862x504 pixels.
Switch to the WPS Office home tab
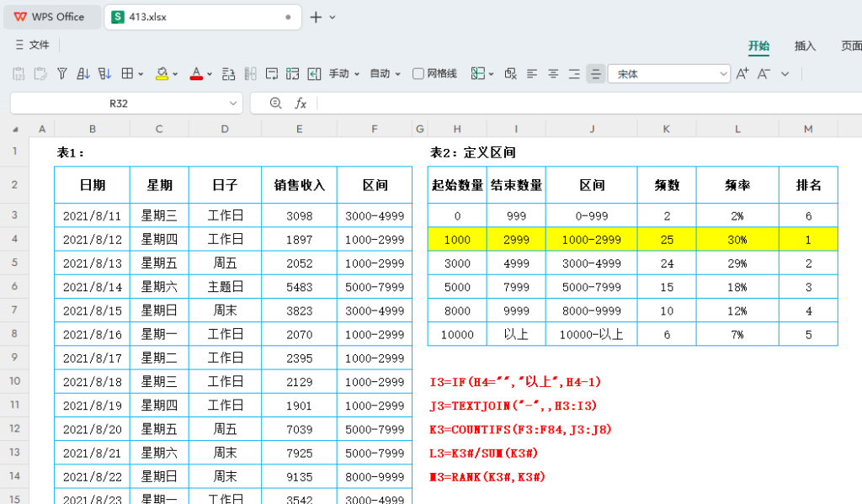[x=51, y=17]
